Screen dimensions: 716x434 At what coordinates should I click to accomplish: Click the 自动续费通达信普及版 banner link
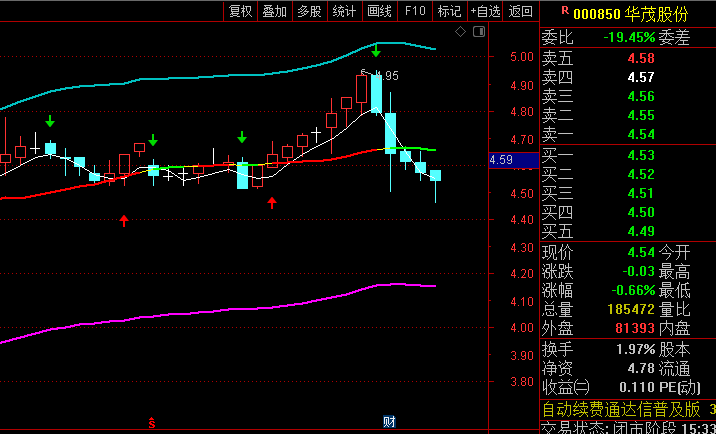point(621,410)
